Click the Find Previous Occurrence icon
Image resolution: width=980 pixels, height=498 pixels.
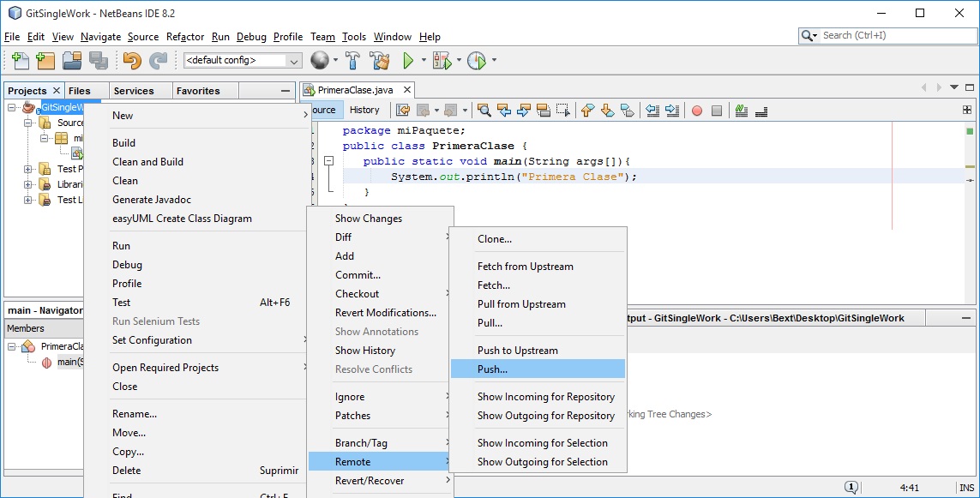pyautogui.click(x=504, y=111)
